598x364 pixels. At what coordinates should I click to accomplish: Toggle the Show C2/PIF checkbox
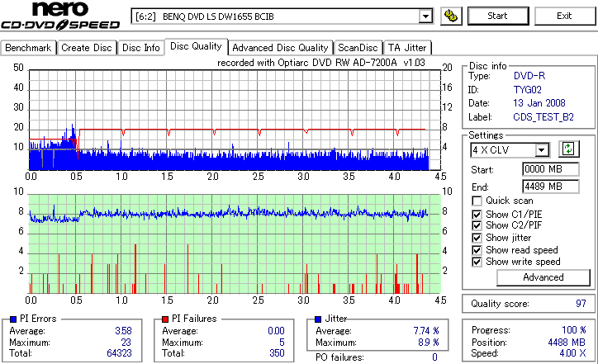[477, 225]
